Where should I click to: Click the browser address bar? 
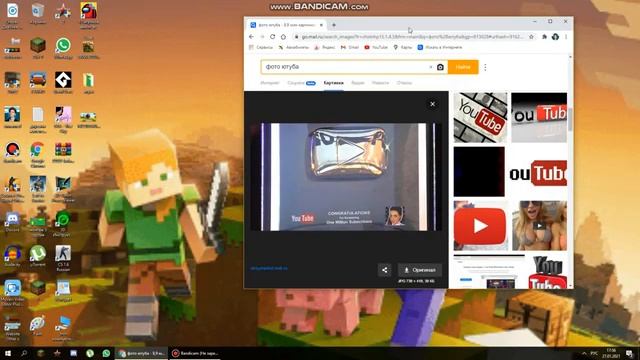(411, 37)
